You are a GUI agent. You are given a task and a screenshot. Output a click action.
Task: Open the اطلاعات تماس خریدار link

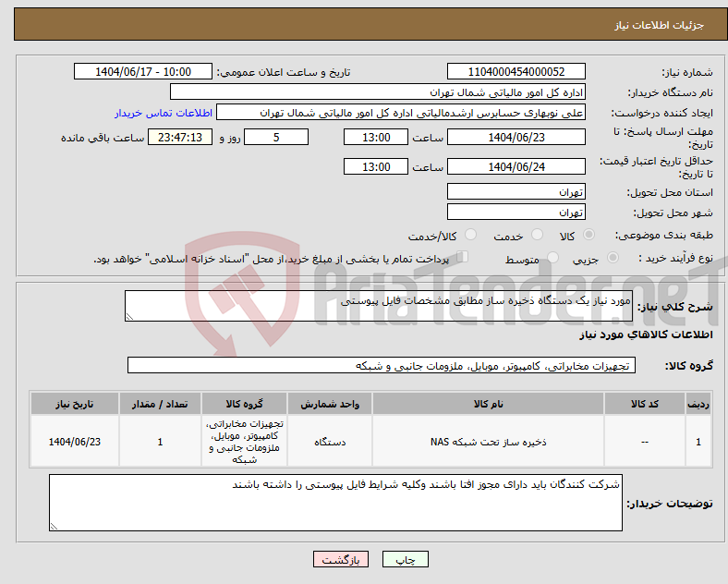pos(164,113)
